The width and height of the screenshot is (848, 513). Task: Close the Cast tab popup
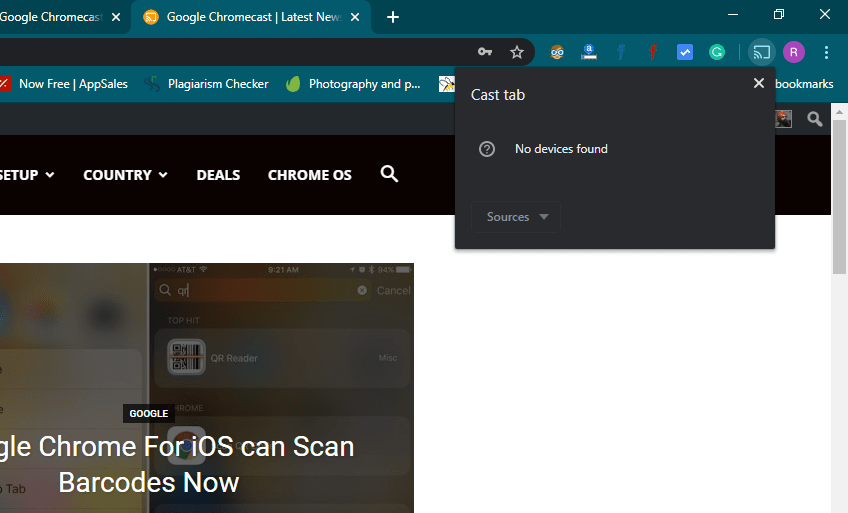(759, 83)
